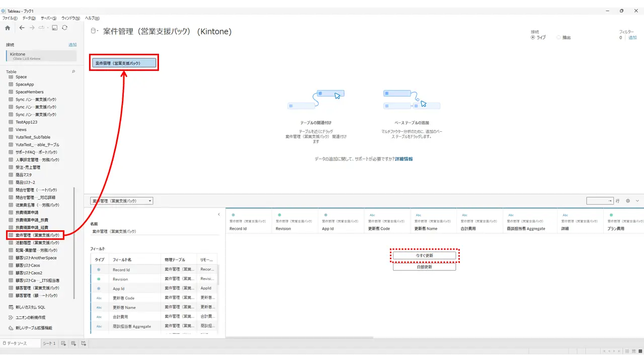Click the 追加 link next to 接続

(x=72, y=45)
